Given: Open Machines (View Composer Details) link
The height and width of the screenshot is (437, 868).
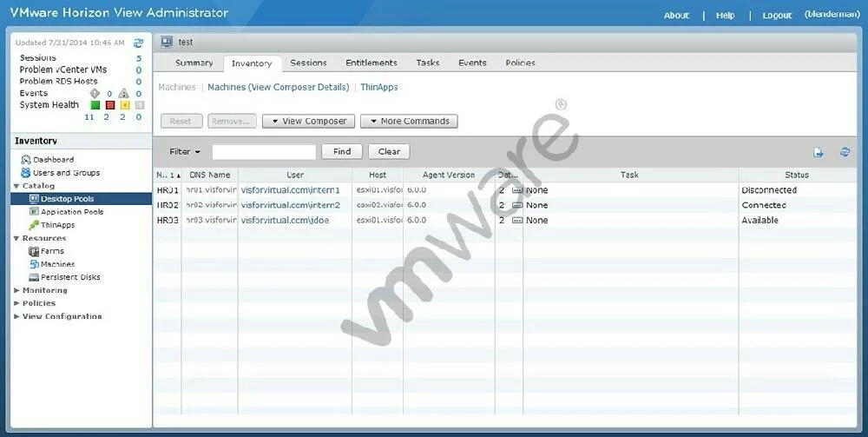Looking at the screenshot, I should [279, 88].
